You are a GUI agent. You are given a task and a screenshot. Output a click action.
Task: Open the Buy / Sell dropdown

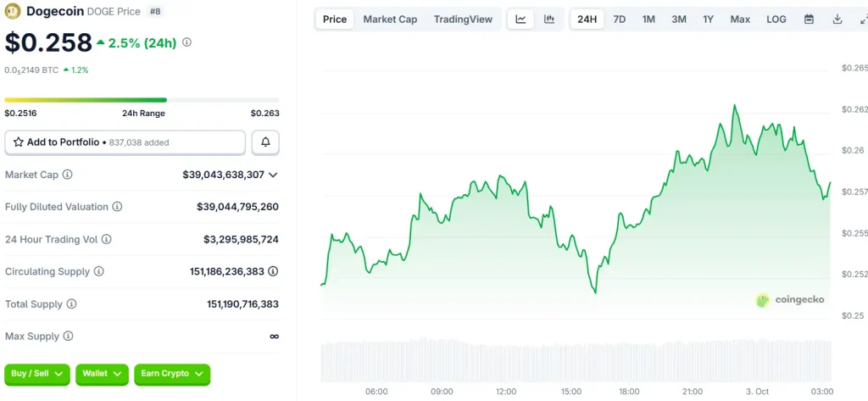[x=36, y=374]
